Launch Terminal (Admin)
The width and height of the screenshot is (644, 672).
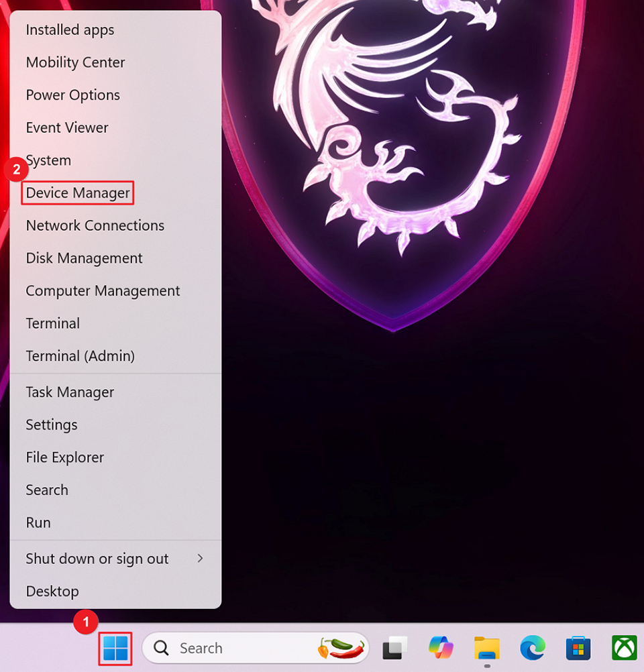(115, 355)
